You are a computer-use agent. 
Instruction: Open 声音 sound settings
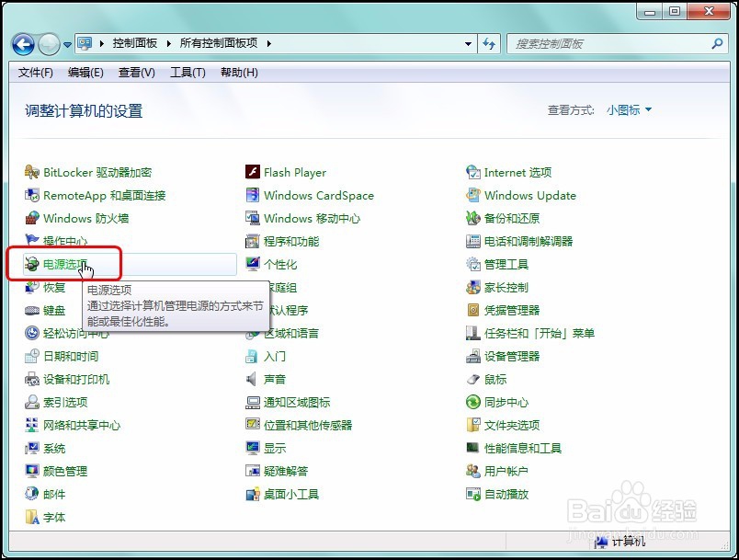(275, 379)
